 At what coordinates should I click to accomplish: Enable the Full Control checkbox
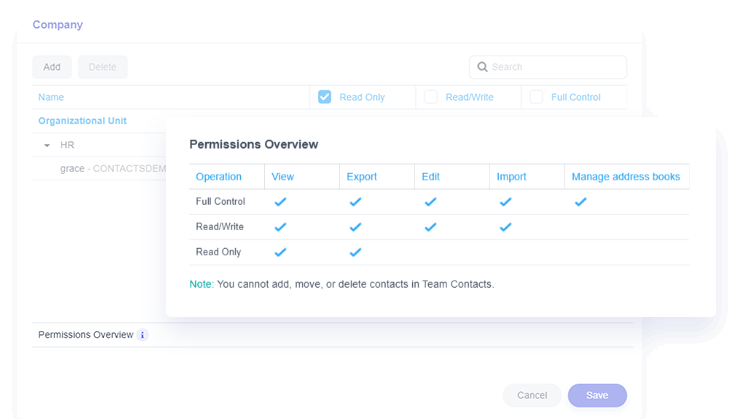click(x=537, y=97)
